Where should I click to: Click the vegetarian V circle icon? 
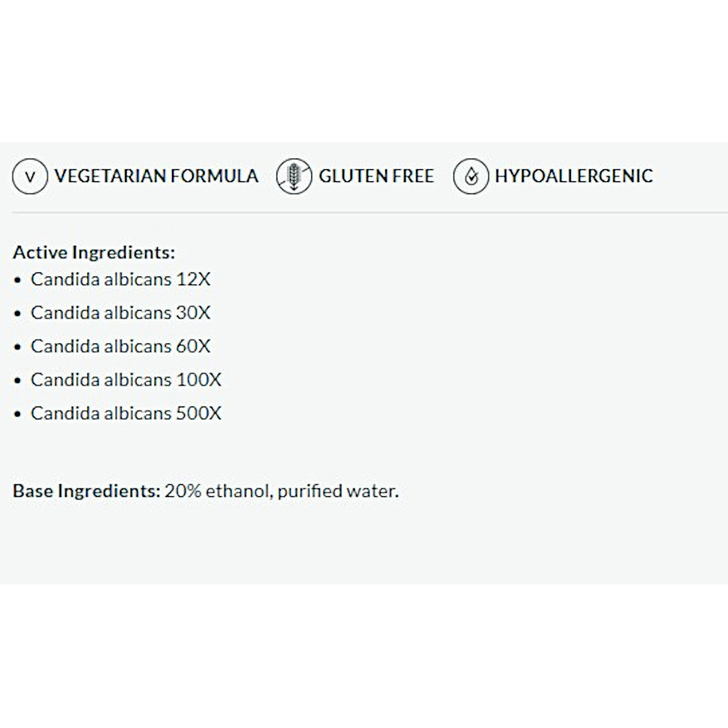coord(30,177)
